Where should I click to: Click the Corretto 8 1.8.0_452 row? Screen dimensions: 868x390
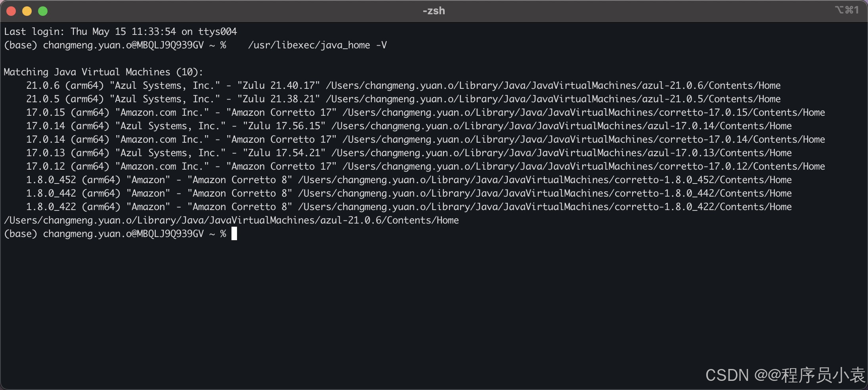pyautogui.click(x=409, y=180)
